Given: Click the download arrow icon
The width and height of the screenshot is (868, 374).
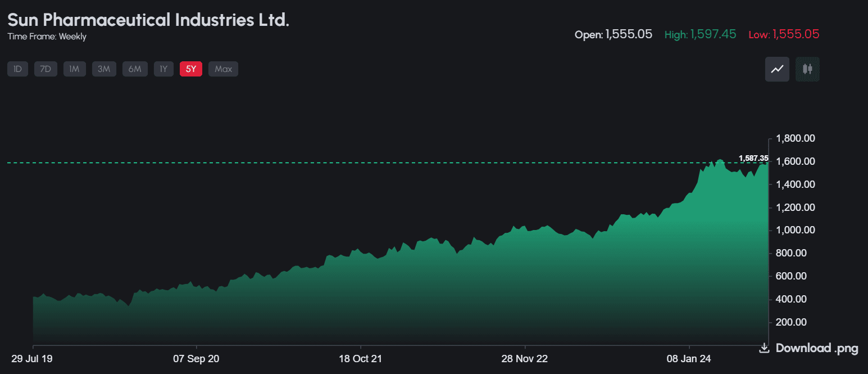Looking at the screenshot, I should [764, 348].
